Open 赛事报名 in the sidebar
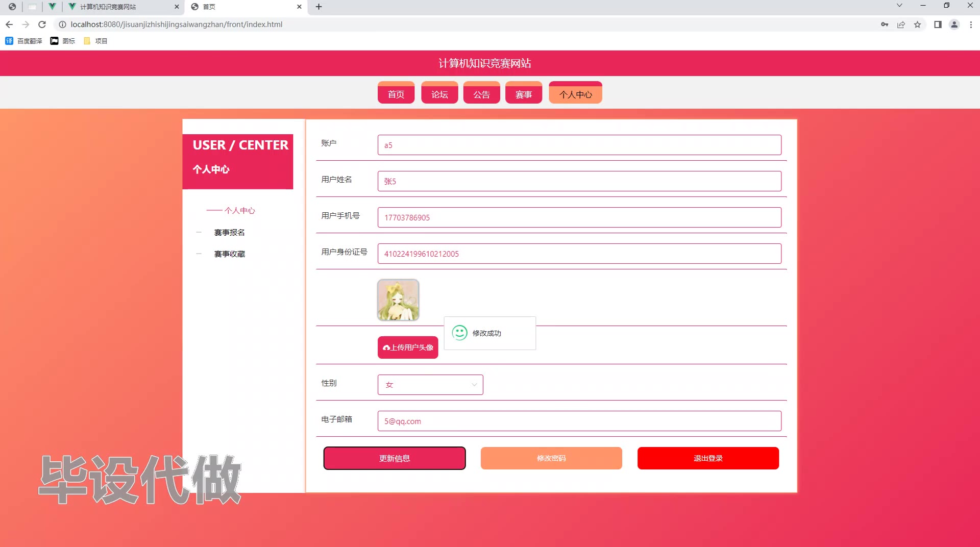Viewport: 980px width, 547px height. 229,232
